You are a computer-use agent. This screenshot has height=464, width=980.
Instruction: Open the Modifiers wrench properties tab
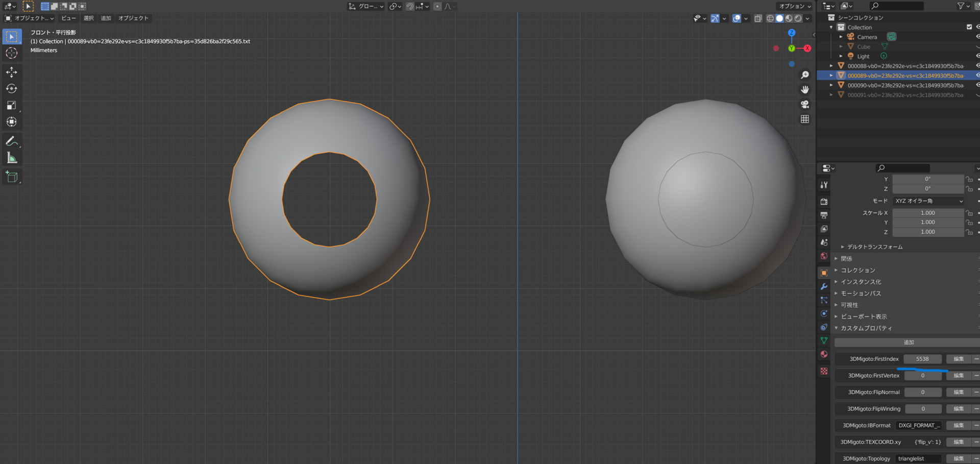[824, 287]
